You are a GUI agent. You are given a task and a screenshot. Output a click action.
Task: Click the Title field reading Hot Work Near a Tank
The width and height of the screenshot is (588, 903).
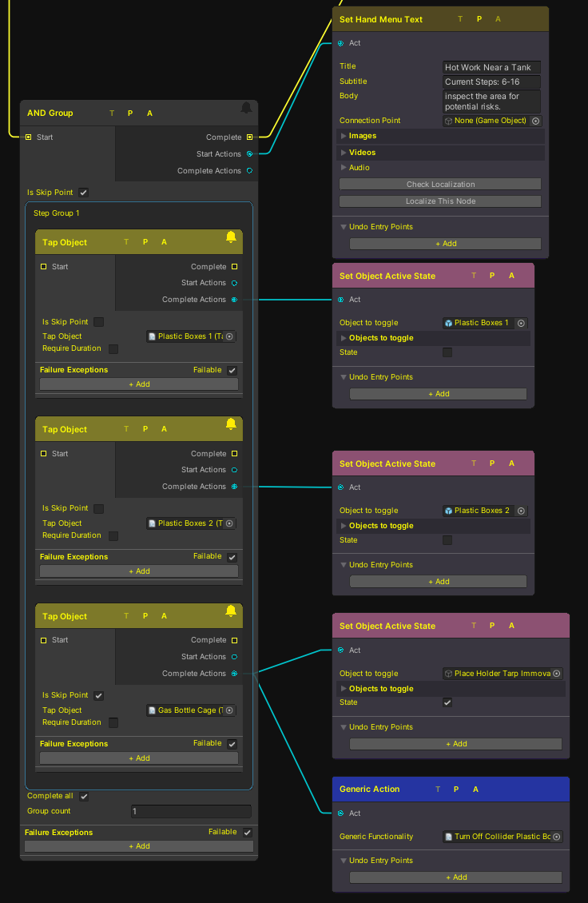(x=491, y=68)
